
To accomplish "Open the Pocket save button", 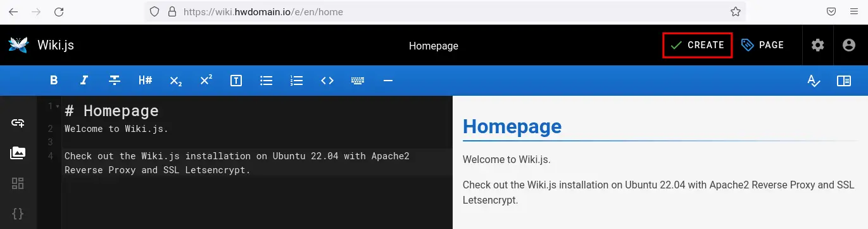I will (x=831, y=11).
